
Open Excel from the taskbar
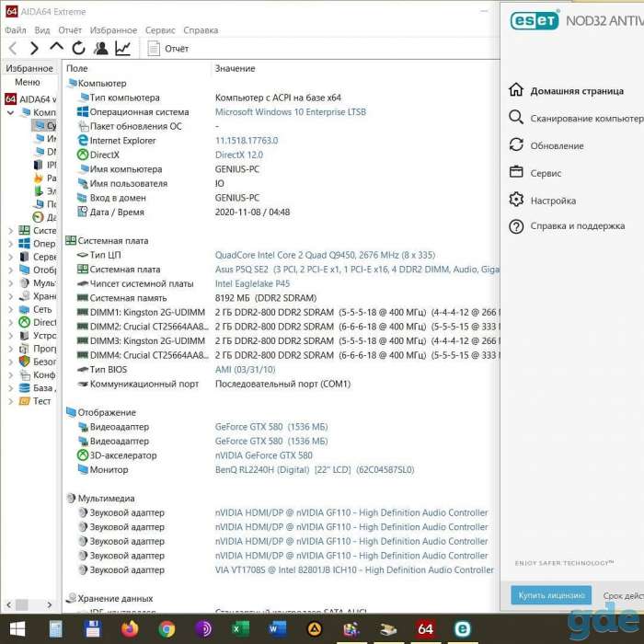pyautogui.click(x=241, y=628)
